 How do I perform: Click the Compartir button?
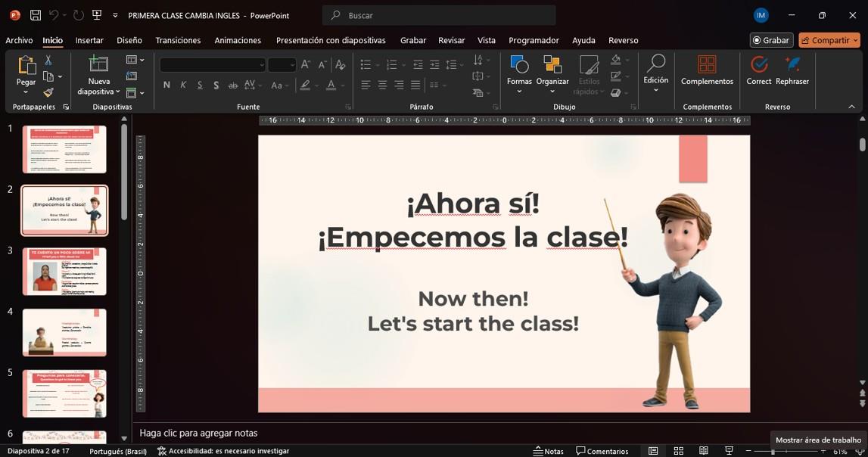[x=829, y=40]
